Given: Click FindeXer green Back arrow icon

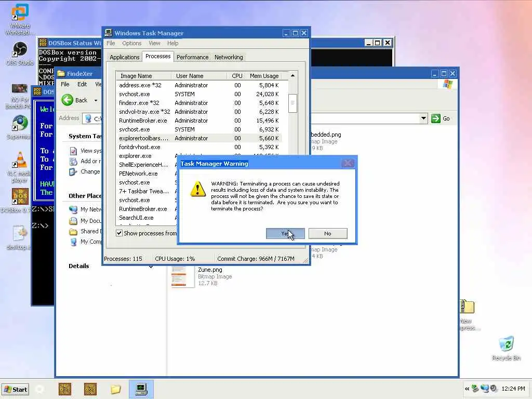Looking at the screenshot, I should click(x=67, y=100).
